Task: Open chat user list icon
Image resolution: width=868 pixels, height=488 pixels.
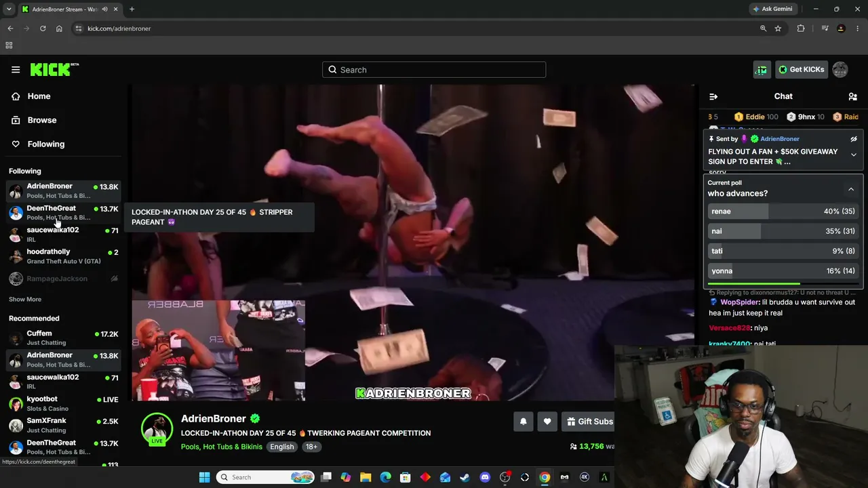Action: [x=852, y=96]
